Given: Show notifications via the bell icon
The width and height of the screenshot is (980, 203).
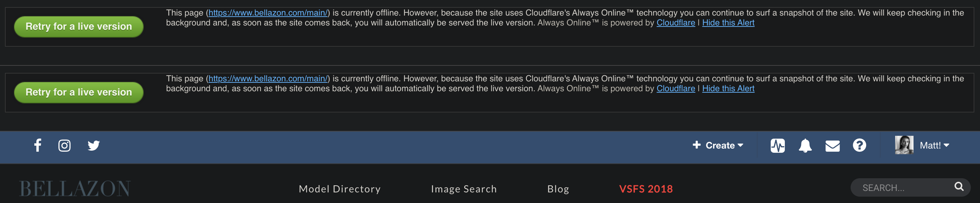Looking at the screenshot, I should 805,145.
